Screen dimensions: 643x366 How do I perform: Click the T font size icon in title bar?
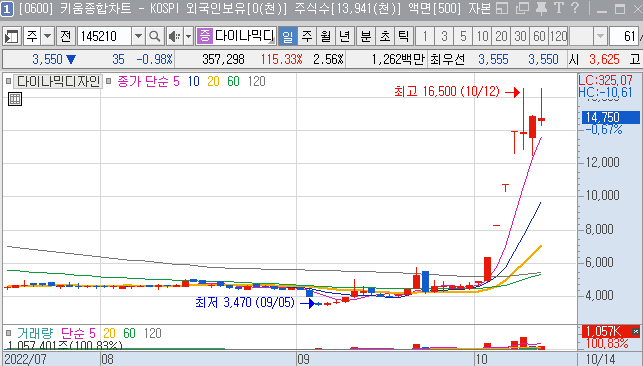(x=559, y=8)
